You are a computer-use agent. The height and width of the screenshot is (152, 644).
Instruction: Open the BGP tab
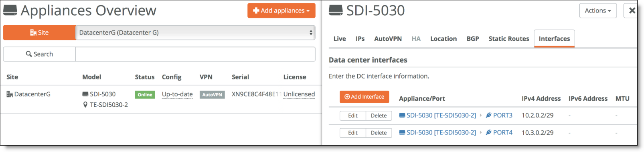pyautogui.click(x=473, y=39)
